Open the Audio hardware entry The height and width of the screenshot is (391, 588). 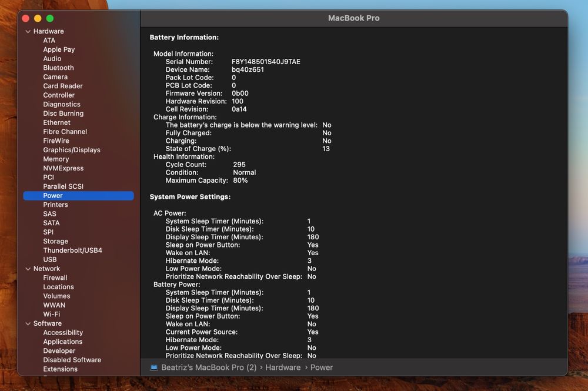[x=52, y=58]
